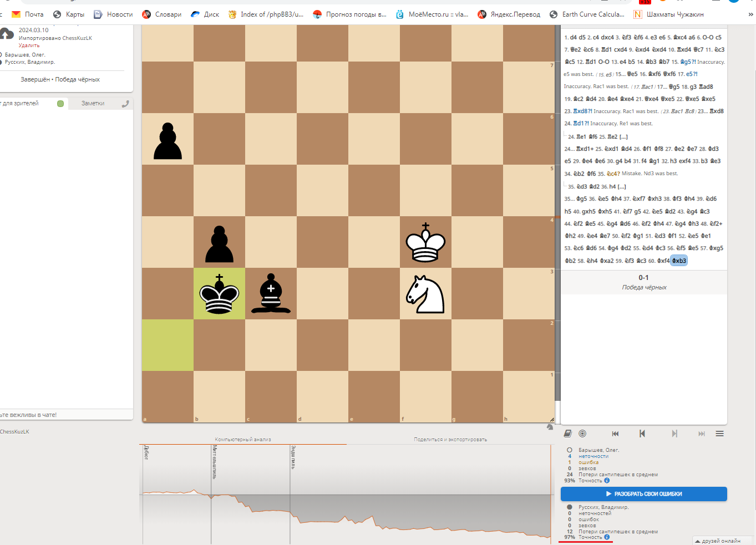Click the info icon beside 93% Точность
The width and height of the screenshot is (756, 545).
coord(607,481)
